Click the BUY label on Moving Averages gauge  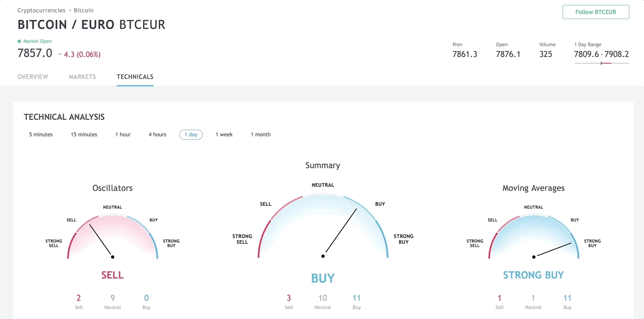pos(575,220)
